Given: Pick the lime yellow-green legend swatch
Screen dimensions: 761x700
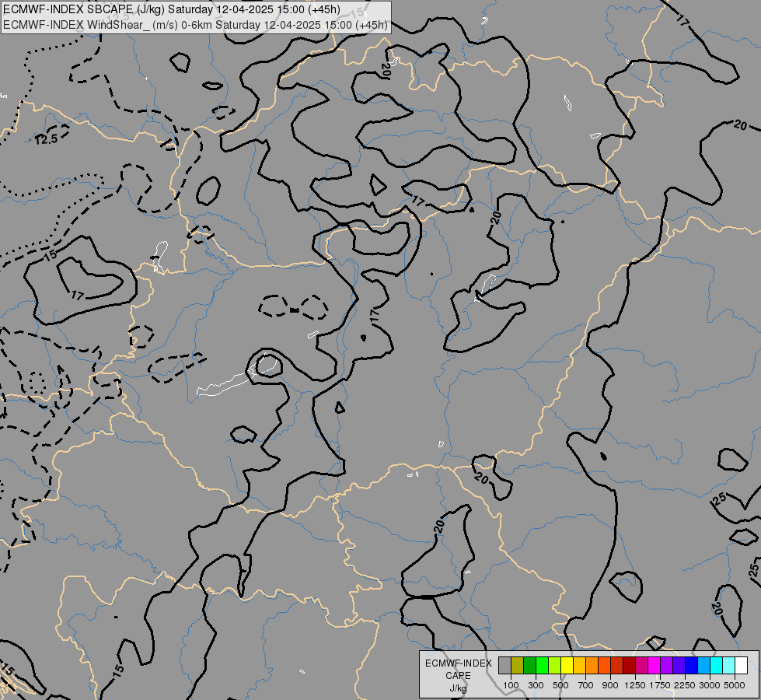Looking at the screenshot, I should tap(555, 666).
